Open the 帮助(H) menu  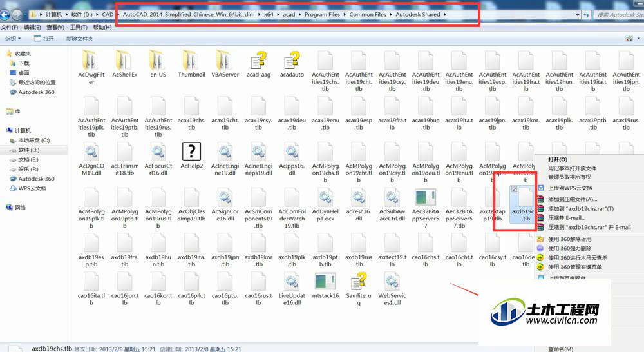(102, 27)
